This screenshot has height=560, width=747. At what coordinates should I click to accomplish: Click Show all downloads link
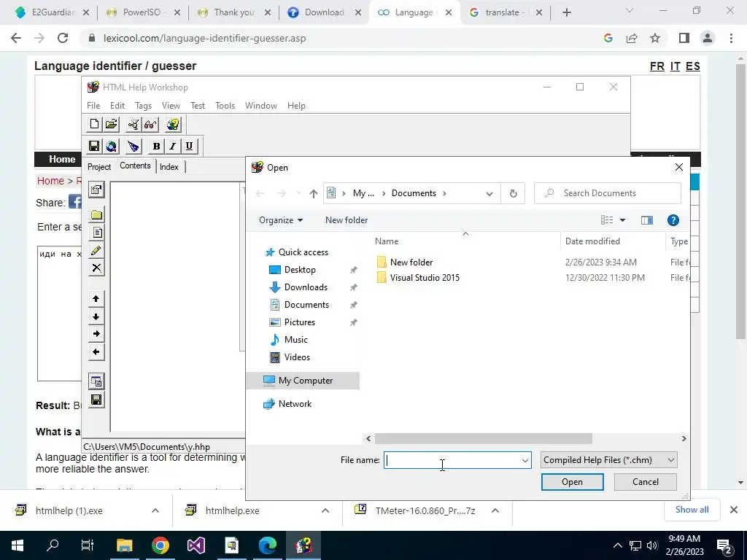pos(692,510)
